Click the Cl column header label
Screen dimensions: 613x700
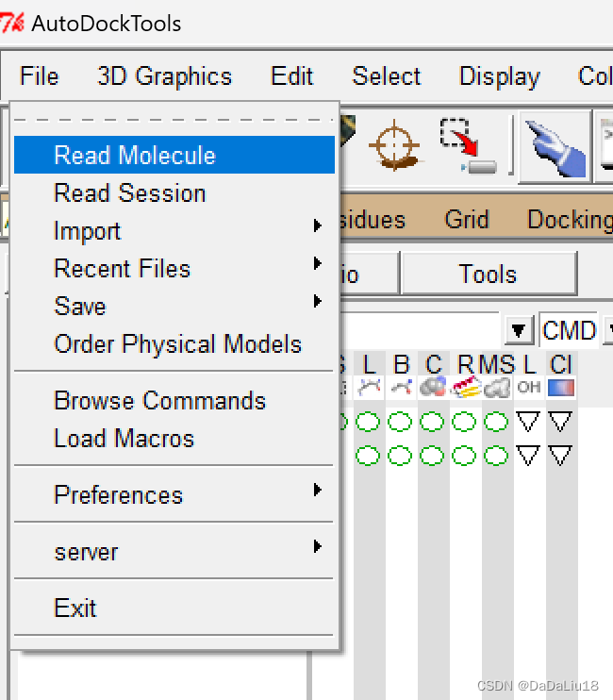(561, 364)
